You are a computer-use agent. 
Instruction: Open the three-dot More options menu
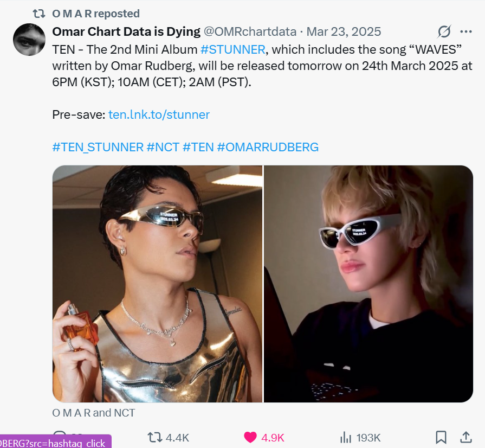pos(465,31)
